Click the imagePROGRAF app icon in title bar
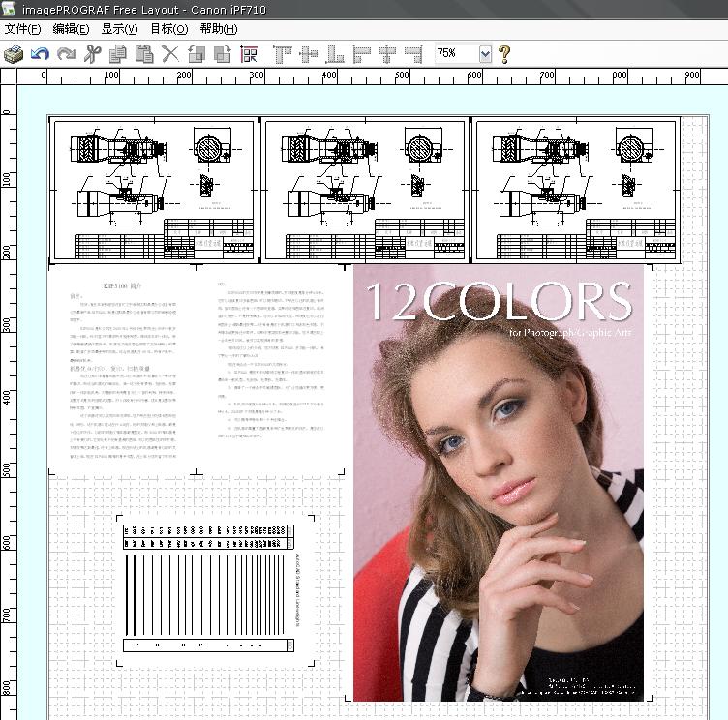 pos(10,9)
